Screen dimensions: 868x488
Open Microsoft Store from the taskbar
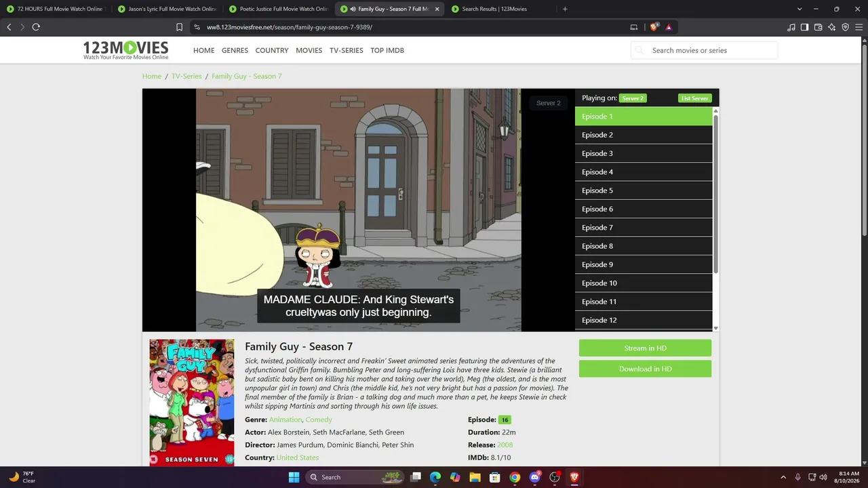click(x=495, y=477)
